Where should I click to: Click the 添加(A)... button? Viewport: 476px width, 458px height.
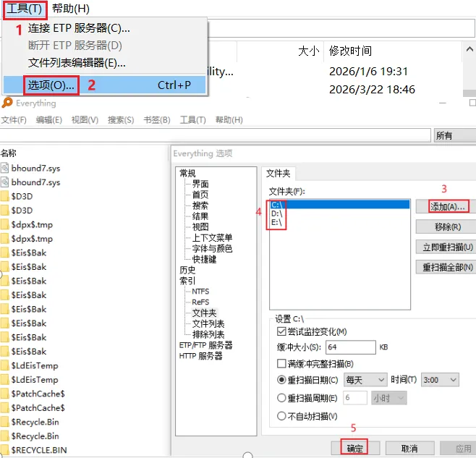coord(446,207)
